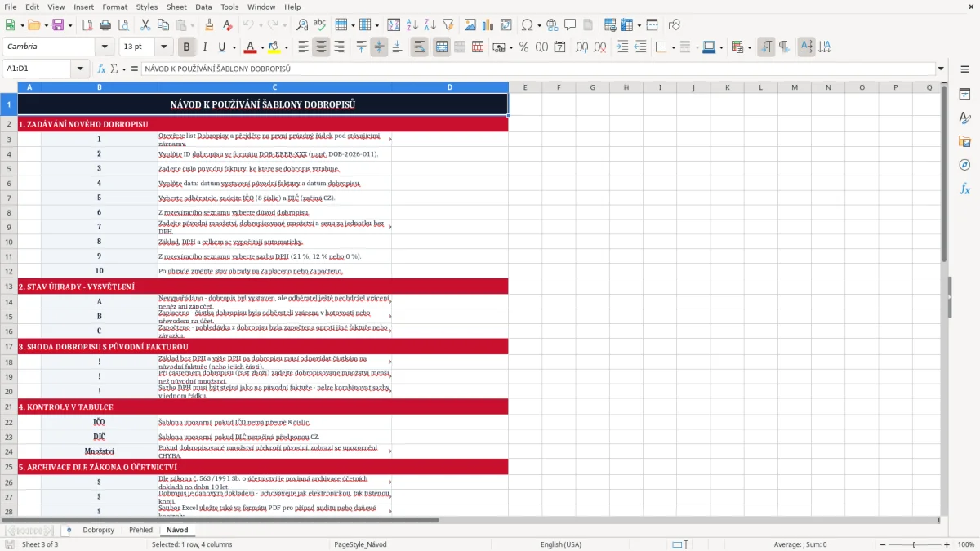Apply the yellow background color swatch

[x=274, y=47]
